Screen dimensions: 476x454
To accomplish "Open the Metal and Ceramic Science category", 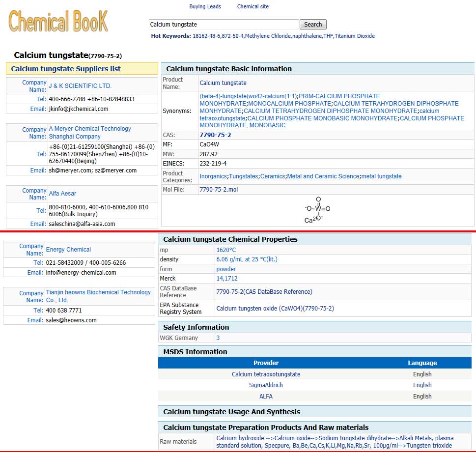I will [x=323, y=176].
